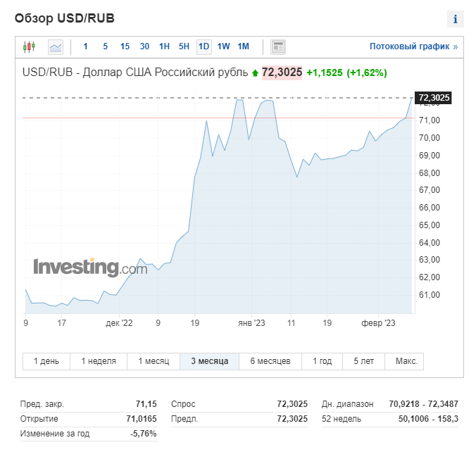Select the 1H chart interval
Image resolution: width=476 pixels, height=452 pixels.
(164, 47)
